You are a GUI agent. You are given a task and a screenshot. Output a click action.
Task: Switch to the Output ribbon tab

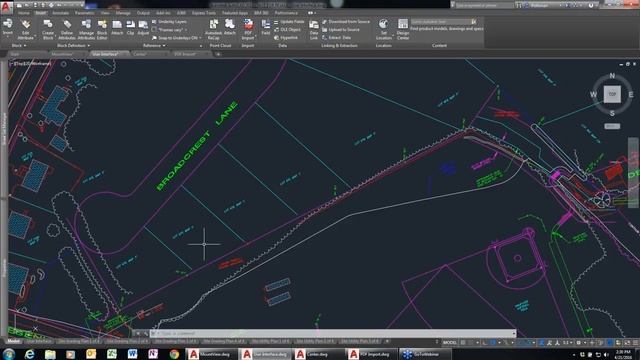(x=143, y=13)
